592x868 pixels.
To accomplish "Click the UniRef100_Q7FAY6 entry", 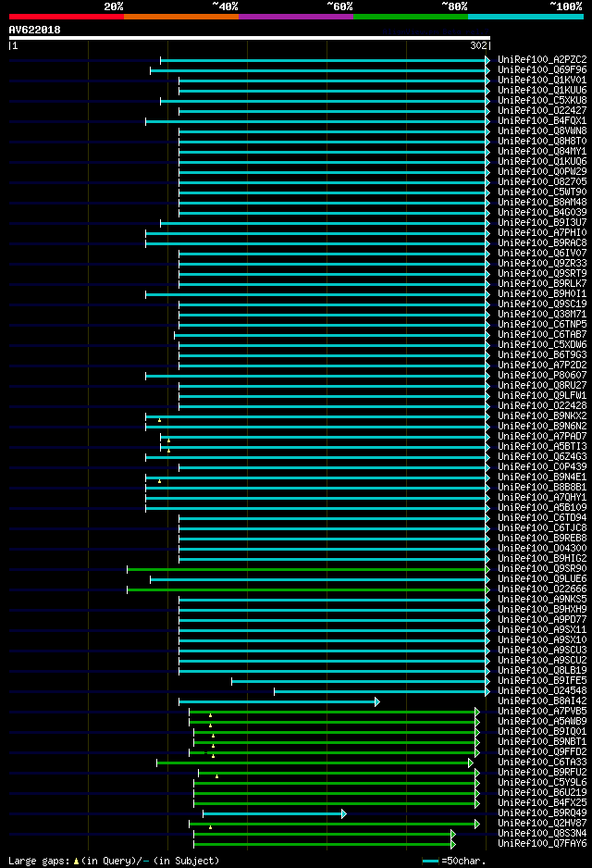I will 542,843.
